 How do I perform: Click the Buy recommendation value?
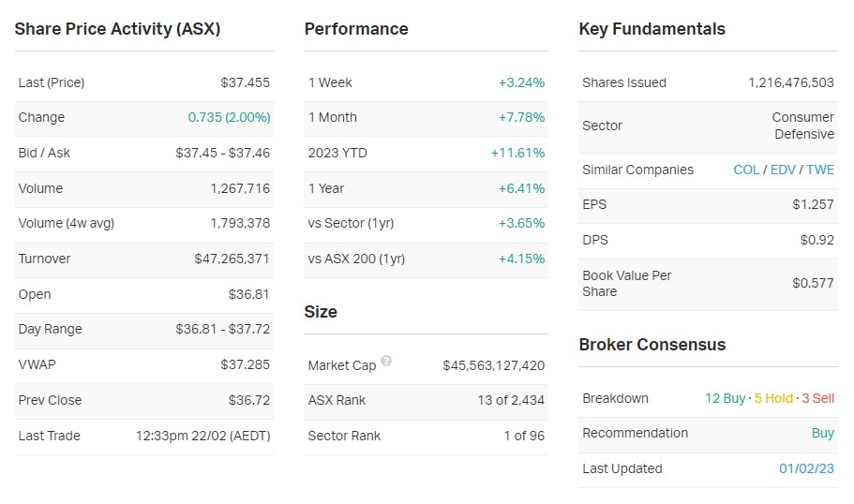(822, 433)
